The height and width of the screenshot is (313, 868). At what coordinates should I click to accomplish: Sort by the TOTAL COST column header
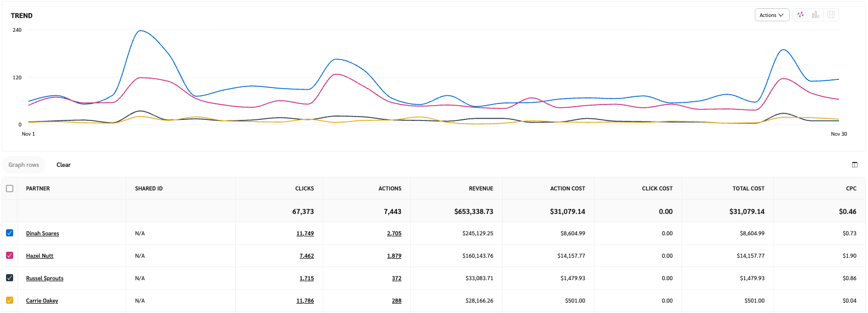click(x=748, y=189)
